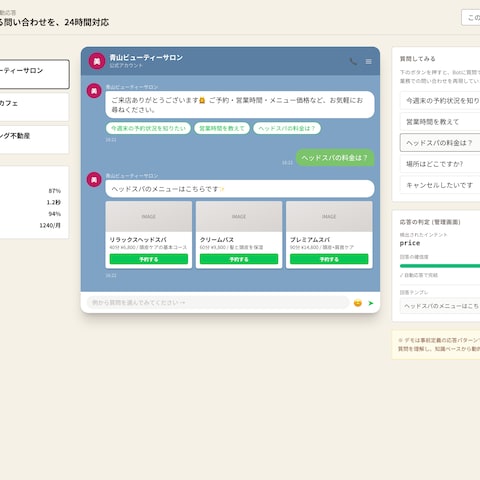Tap quick reply 今週末の予約状況を知りたい chip

coord(148,128)
